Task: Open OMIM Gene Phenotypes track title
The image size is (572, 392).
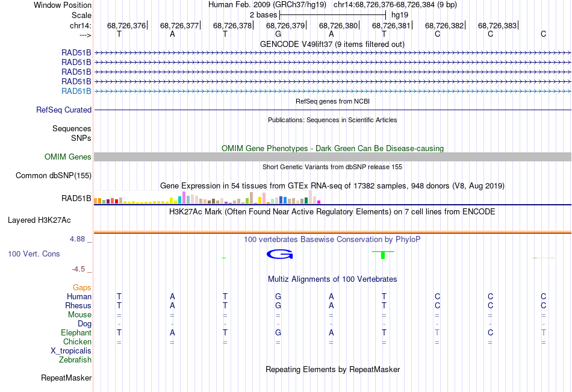Action: (332, 148)
